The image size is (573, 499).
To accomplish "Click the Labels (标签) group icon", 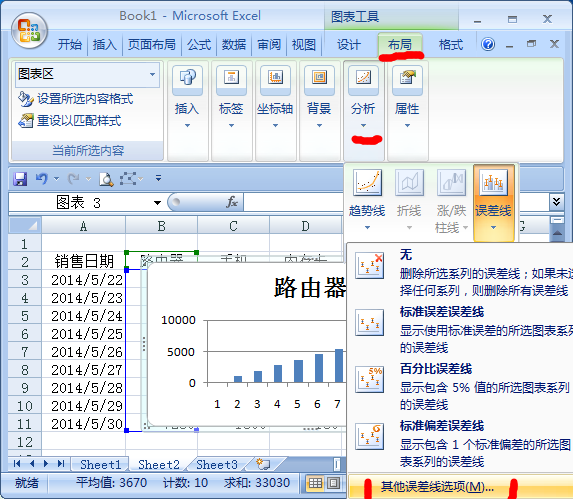I will [x=231, y=78].
